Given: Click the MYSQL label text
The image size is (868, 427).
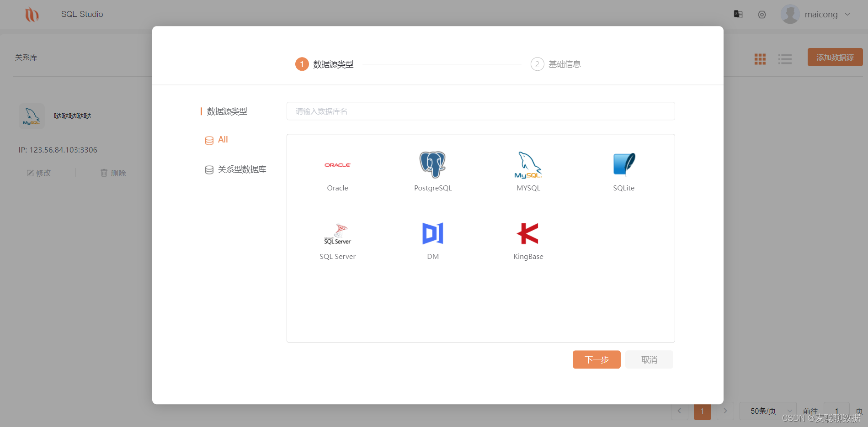Looking at the screenshot, I should 528,188.
